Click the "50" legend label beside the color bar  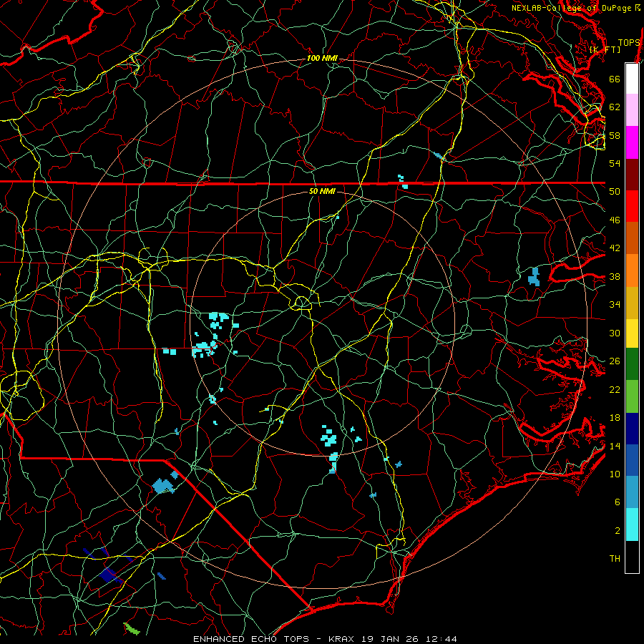[x=615, y=191]
